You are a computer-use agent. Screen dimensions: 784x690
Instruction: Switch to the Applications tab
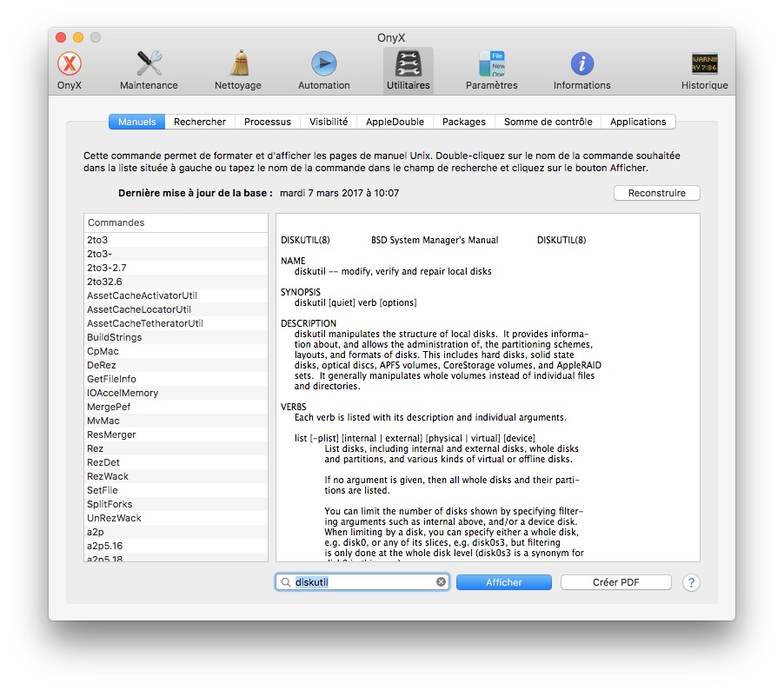click(x=638, y=122)
